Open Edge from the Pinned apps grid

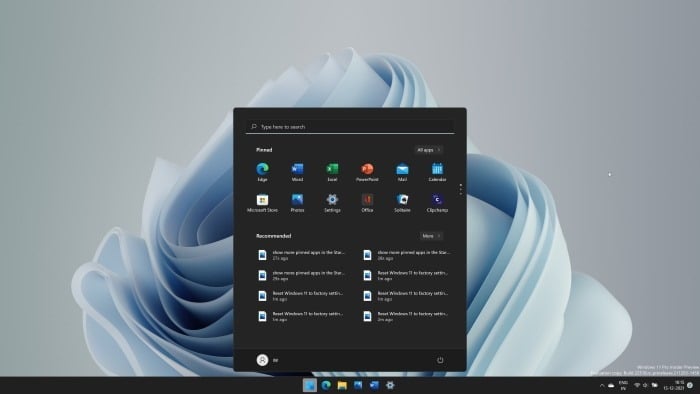pos(262,172)
